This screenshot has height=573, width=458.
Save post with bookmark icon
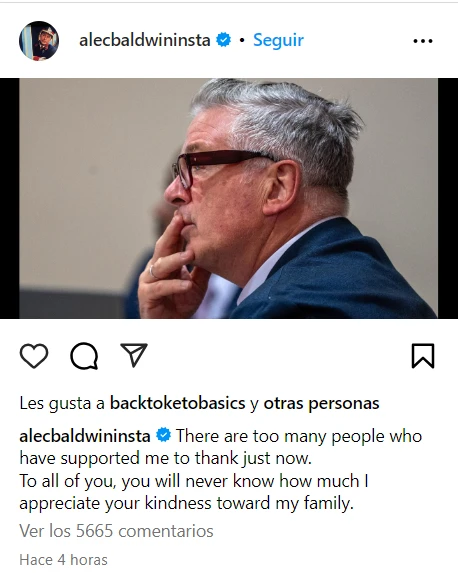point(423,356)
